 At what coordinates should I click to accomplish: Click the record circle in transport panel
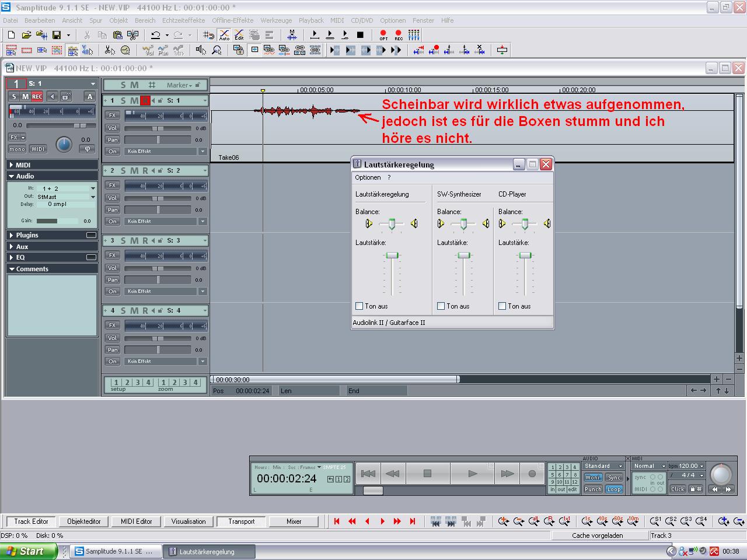(532, 474)
